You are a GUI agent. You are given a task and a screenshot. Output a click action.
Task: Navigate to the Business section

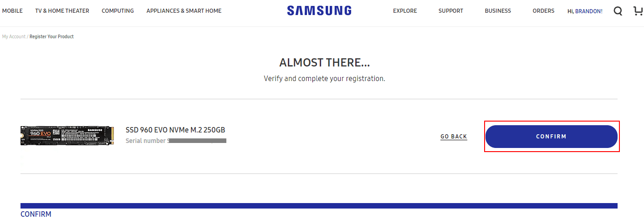(498, 11)
